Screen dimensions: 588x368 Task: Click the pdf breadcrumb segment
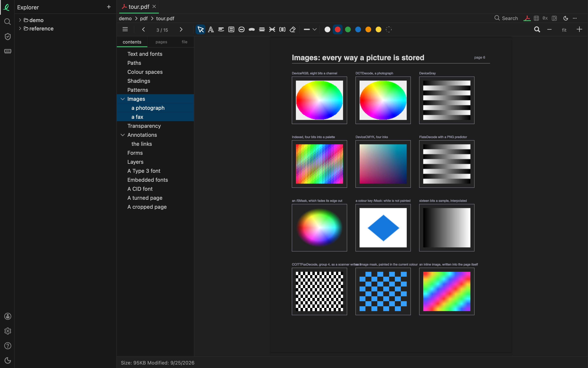click(x=144, y=18)
